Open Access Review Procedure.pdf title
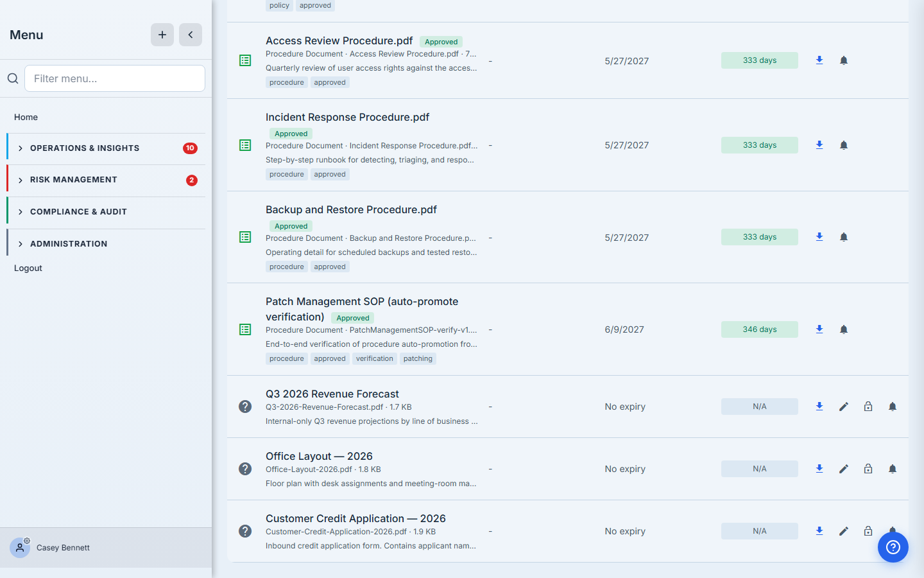This screenshot has width=924, height=578. coord(339,40)
